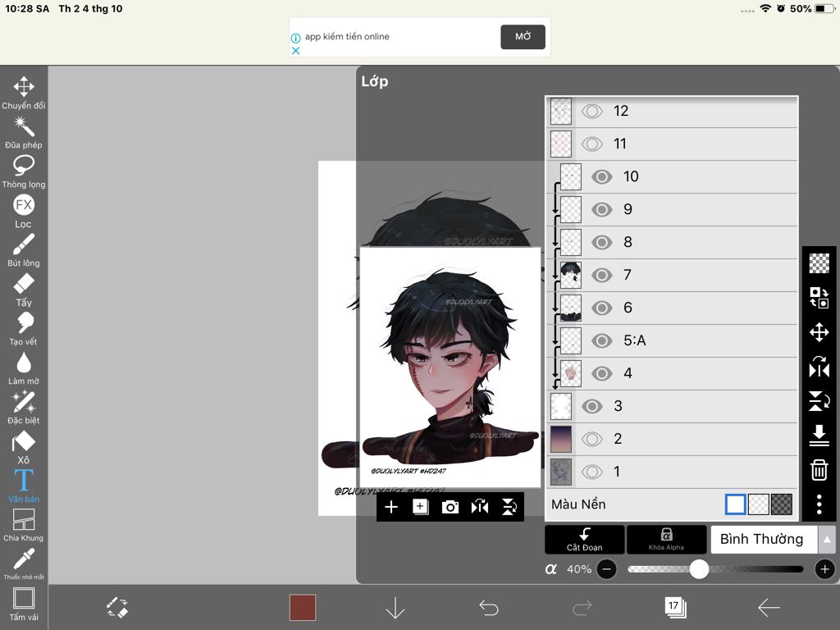The image size is (840, 630).
Task: Select the Làm mờ blur tool
Action: pos(24,368)
